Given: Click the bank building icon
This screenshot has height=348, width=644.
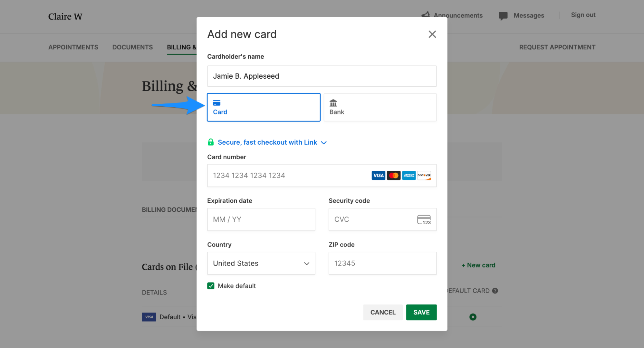Looking at the screenshot, I should (333, 103).
